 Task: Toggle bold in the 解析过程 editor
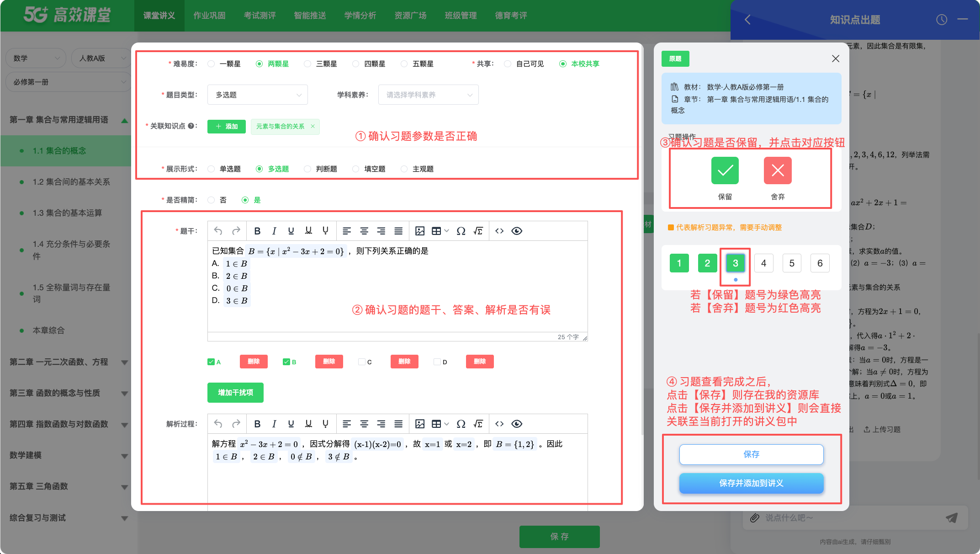tap(257, 424)
